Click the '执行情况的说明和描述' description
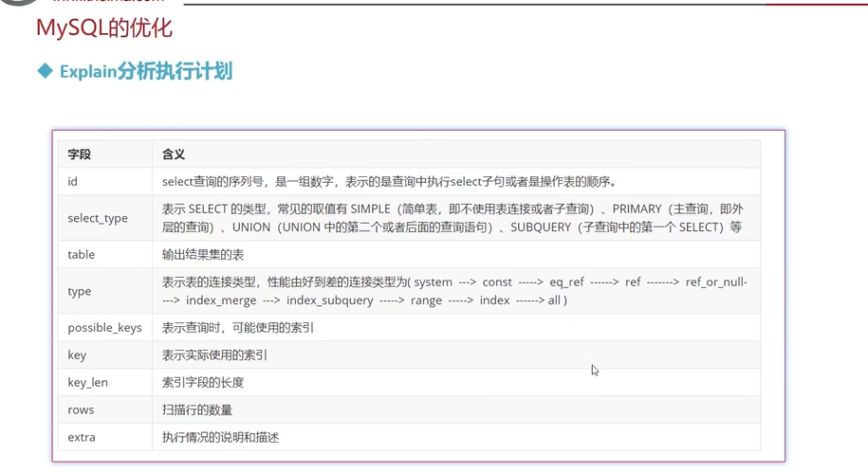 tap(220, 437)
